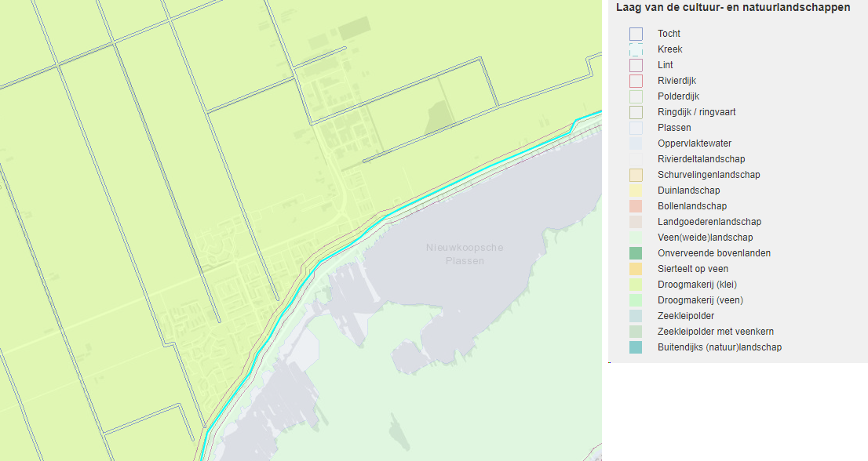Screen dimensions: 868x461
Task: Click the Tocht legend swatch
Action: (636, 34)
